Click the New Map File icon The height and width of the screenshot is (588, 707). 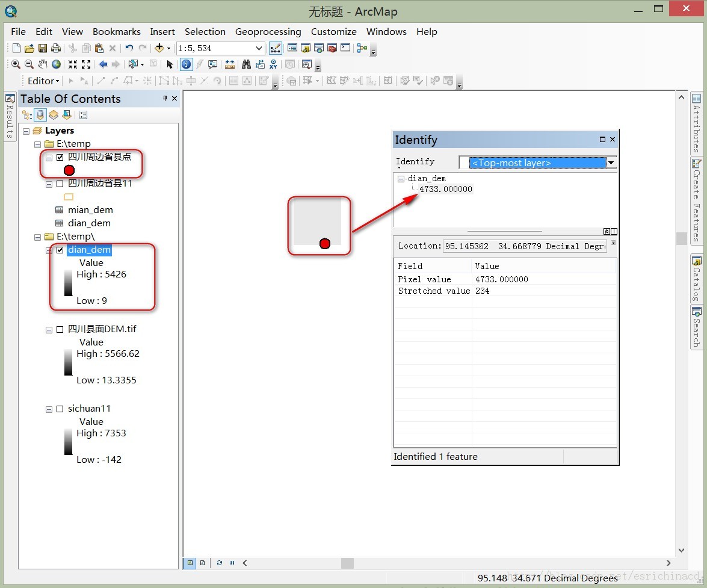pyautogui.click(x=16, y=48)
